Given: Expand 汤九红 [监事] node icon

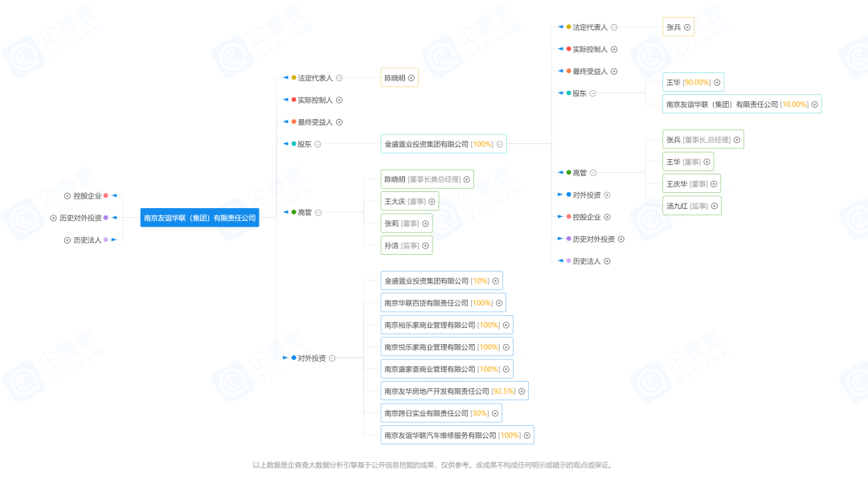Looking at the screenshot, I should [714, 206].
